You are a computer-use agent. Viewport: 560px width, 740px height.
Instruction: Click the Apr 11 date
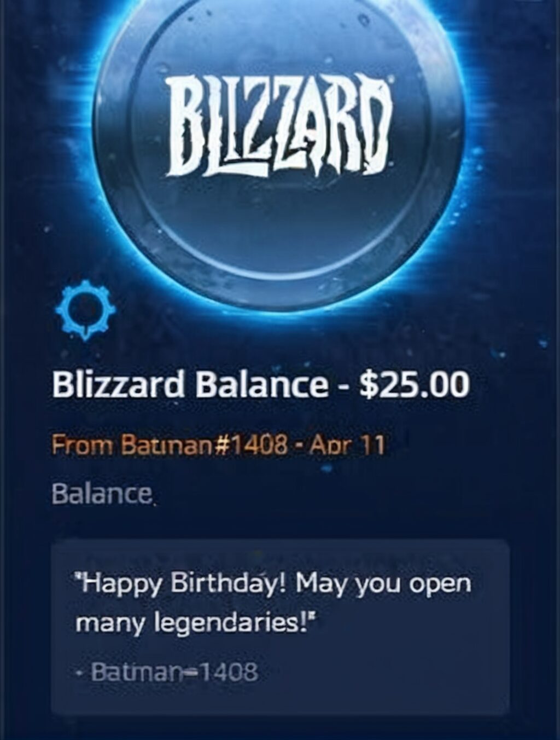(347, 445)
